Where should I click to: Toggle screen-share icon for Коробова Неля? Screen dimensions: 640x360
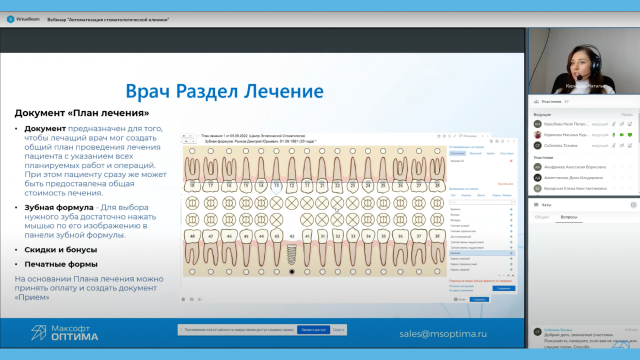pyautogui.click(x=630, y=124)
